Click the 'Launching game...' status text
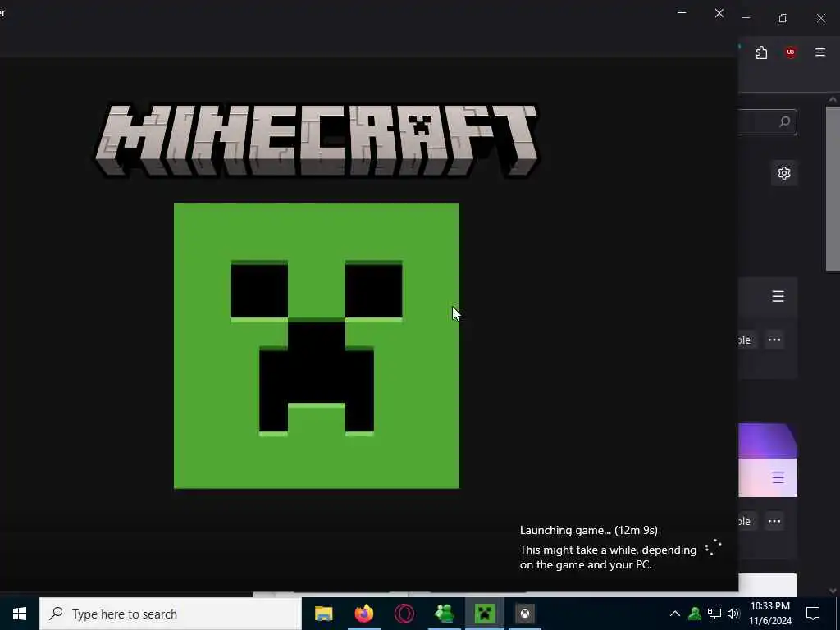Screen dimensions: 840x630 click(x=588, y=530)
